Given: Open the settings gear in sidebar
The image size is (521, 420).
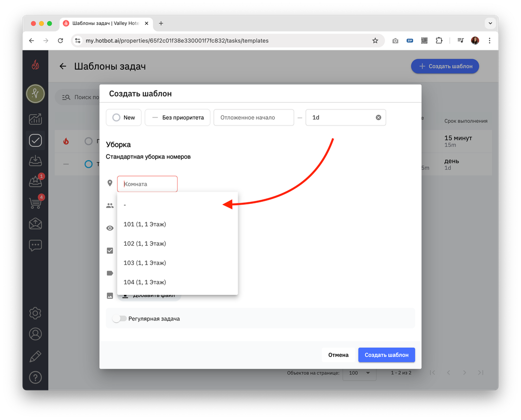Looking at the screenshot, I should coord(35,313).
